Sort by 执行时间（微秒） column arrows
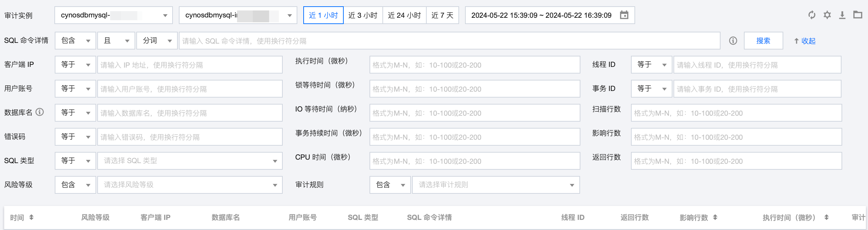The height and width of the screenshot is (230, 868). (826, 217)
